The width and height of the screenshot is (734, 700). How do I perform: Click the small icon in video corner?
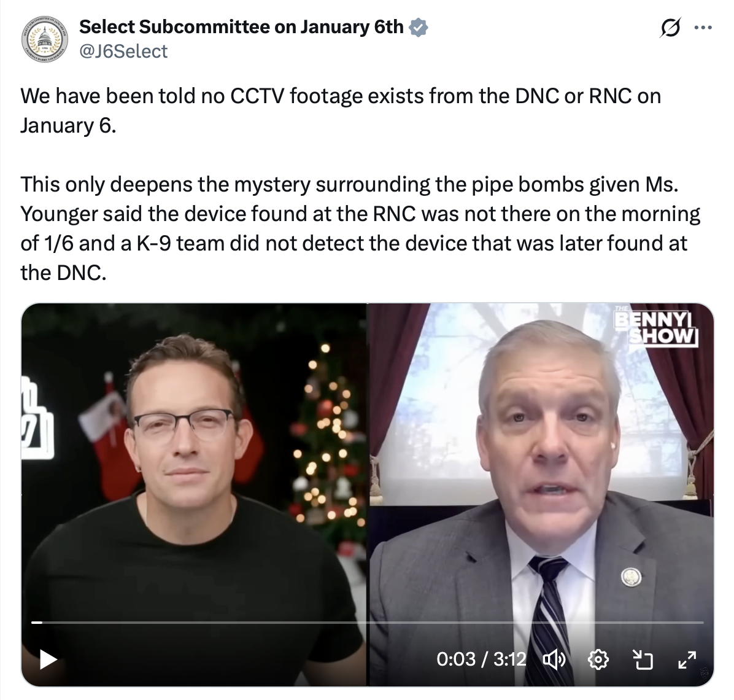[706, 674]
